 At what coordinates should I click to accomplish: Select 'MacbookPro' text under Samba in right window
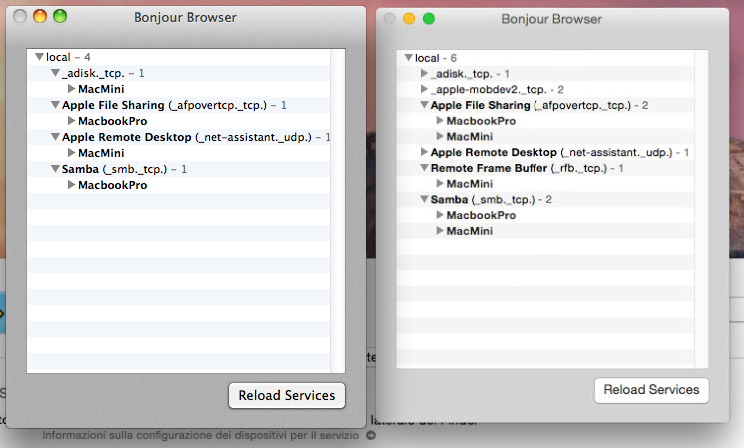pos(481,215)
